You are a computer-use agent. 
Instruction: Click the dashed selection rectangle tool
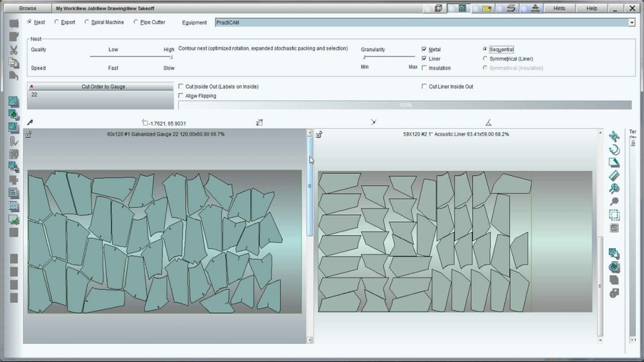[614, 215]
